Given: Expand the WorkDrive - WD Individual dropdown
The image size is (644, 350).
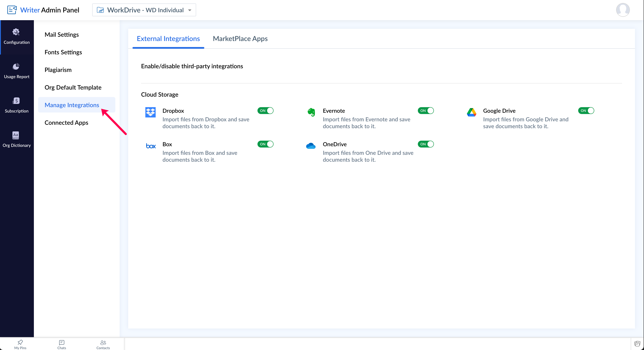Looking at the screenshot, I should [x=144, y=10].
